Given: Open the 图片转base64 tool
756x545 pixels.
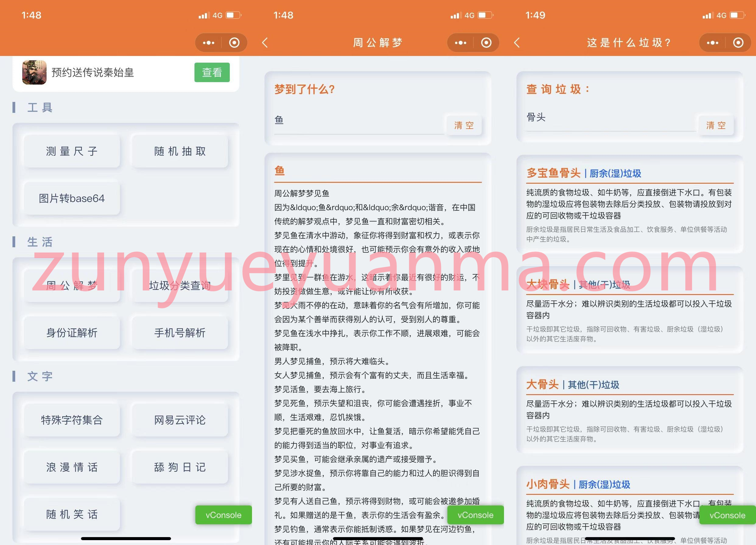Looking at the screenshot, I should click(x=72, y=198).
